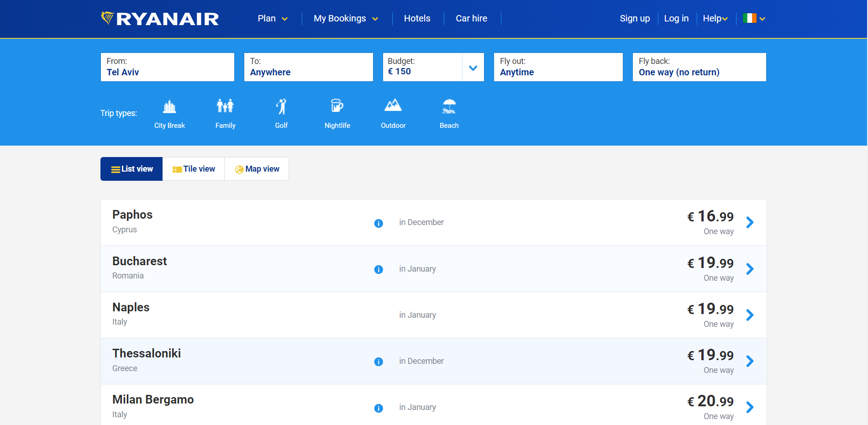This screenshot has height=425, width=868.
Task: Open Paphos fare using arrow chevron
Action: [750, 222]
